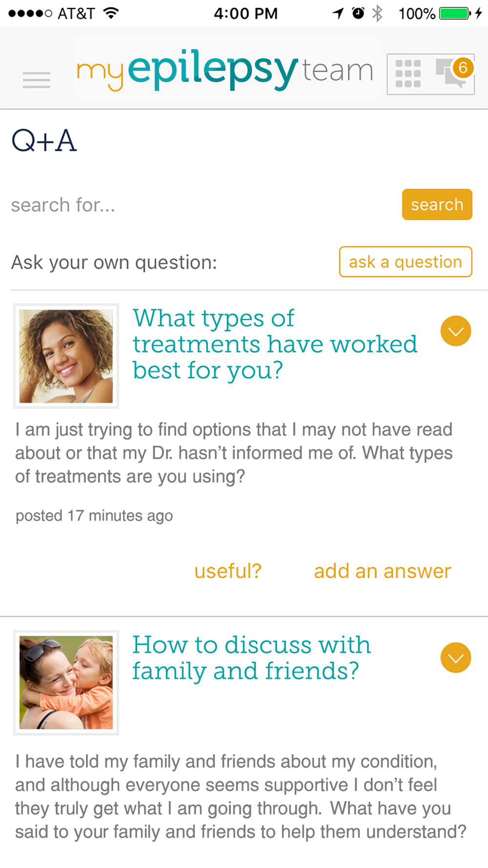Expand the family and friends question chevron
488x868 pixels.
point(455,658)
